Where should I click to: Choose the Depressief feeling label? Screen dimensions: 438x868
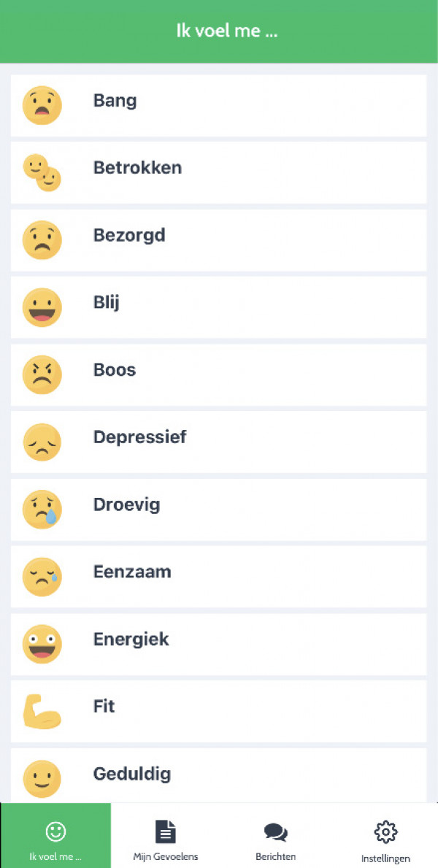tap(139, 437)
